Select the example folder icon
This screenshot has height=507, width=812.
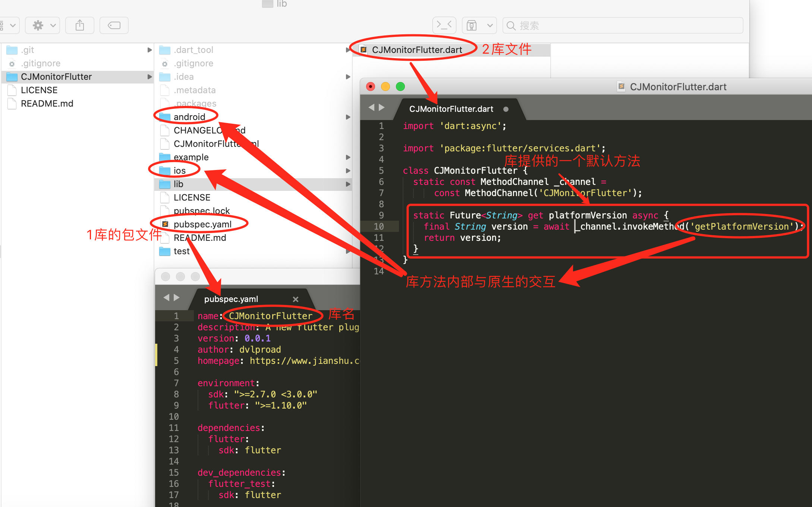pos(165,157)
